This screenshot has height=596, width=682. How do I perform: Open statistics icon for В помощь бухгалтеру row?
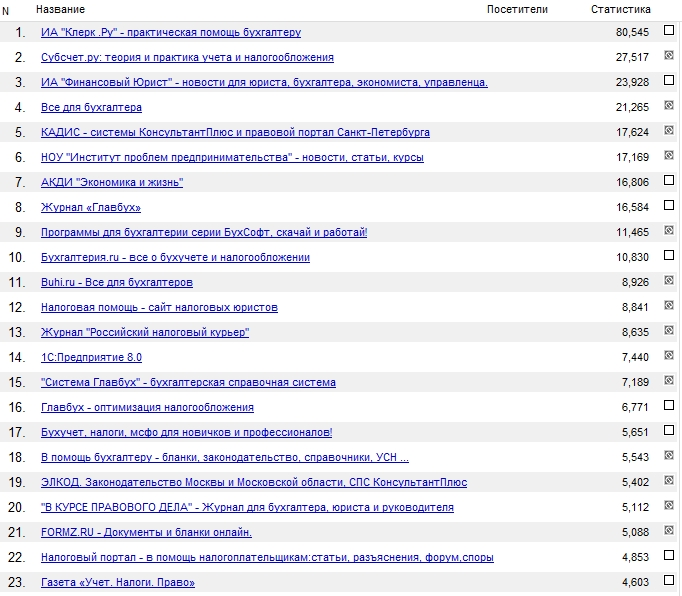coord(669,455)
